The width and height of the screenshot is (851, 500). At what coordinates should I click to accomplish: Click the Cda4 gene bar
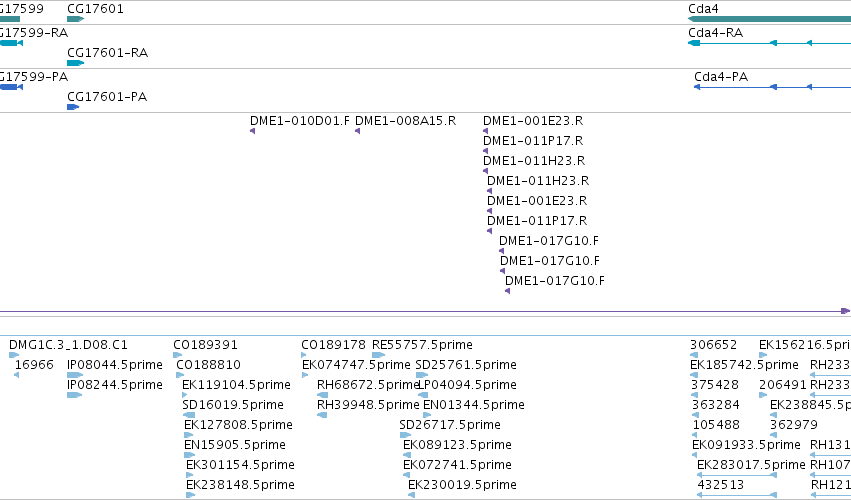pos(769,19)
